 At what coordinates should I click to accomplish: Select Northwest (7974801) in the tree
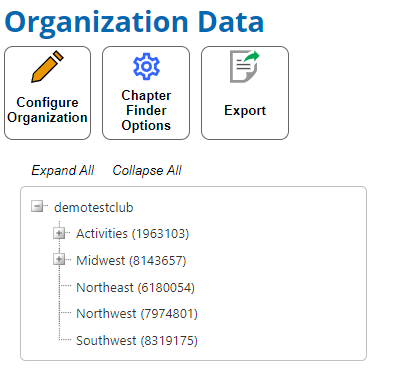(x=137, y=314)
